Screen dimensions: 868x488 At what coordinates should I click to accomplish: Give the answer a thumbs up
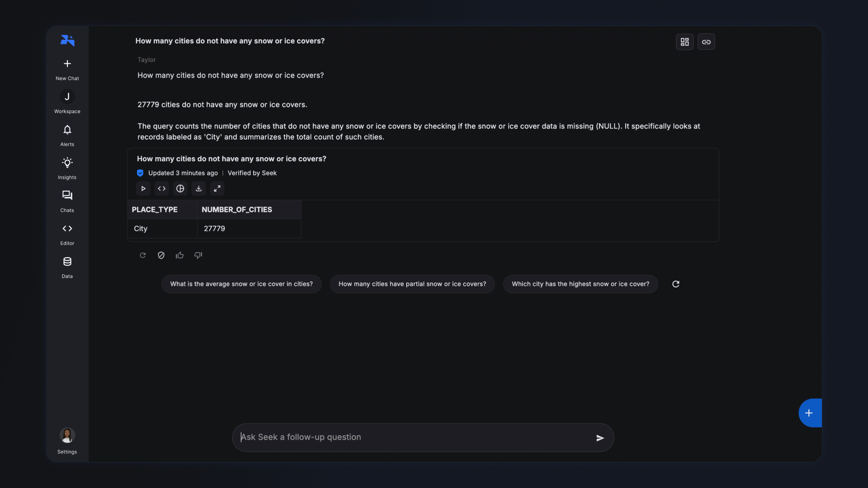pos(180,256)
